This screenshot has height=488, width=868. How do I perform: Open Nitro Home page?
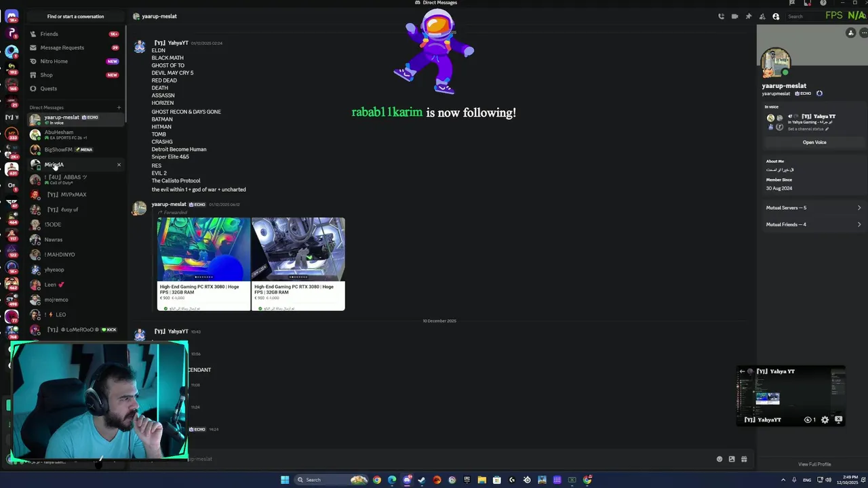point(75,61)
